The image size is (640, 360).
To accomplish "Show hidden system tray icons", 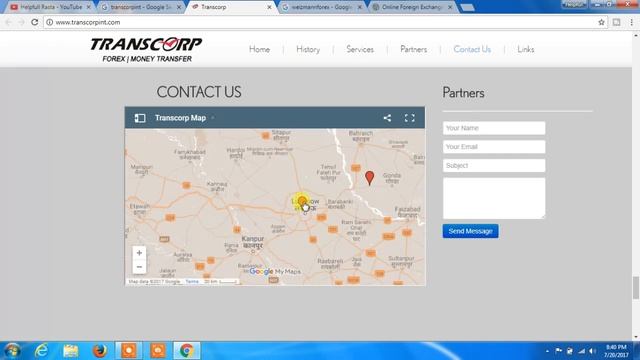I will [x=547, y=351].
